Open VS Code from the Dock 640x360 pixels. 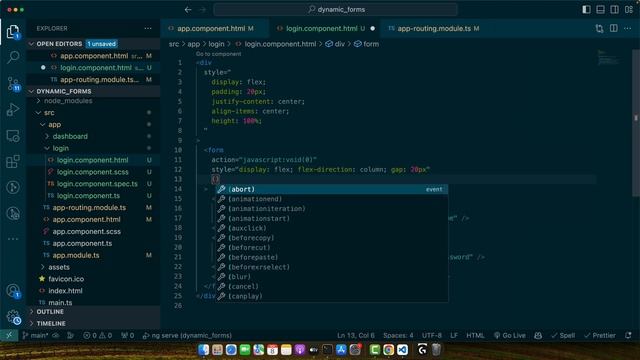click(x=402, y=350)
